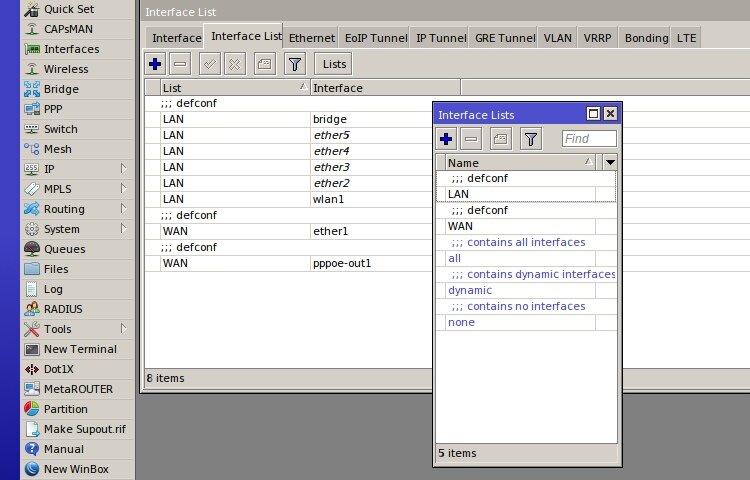Image resolution: width=750 pixels, height=480 pixels.
Task: Disable entry with cross icon
Action: [x=235, y=64]
